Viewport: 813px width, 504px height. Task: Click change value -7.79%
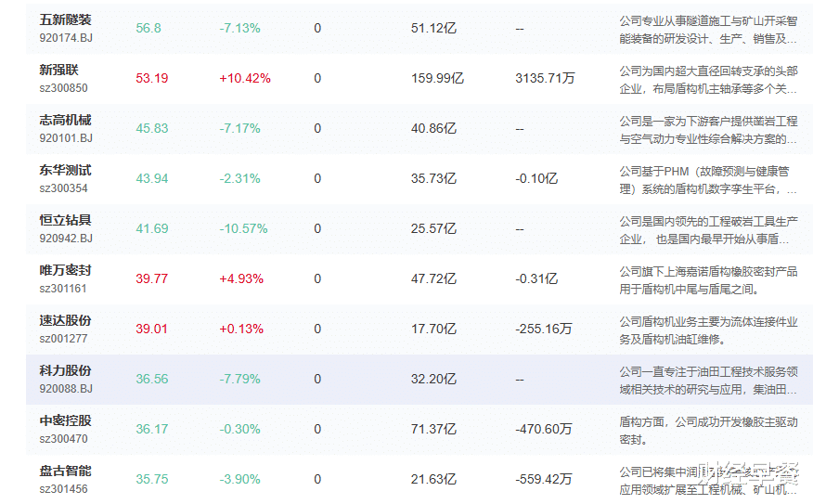(x=239, y=379)
